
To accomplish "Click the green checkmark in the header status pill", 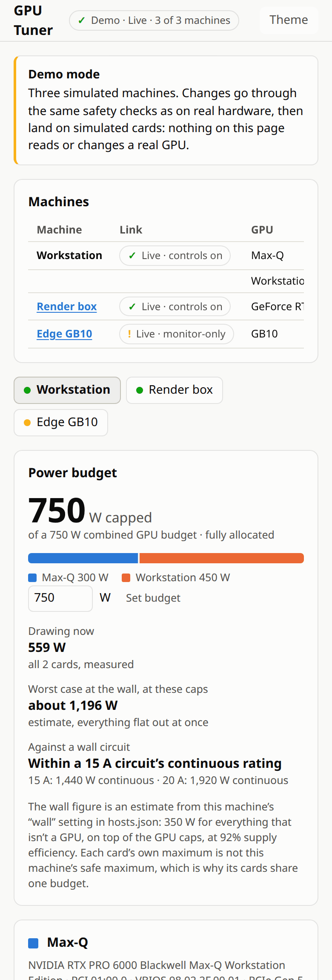I will (82, 20).
